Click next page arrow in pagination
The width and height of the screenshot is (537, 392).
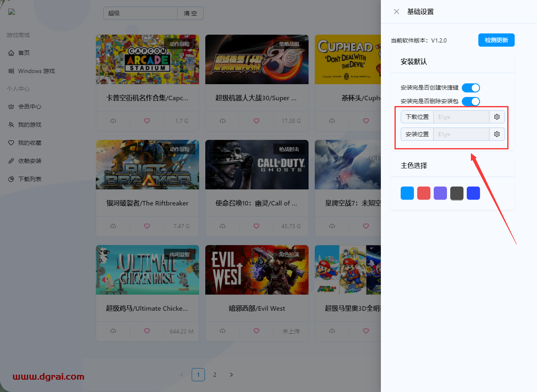coord(231,375)
